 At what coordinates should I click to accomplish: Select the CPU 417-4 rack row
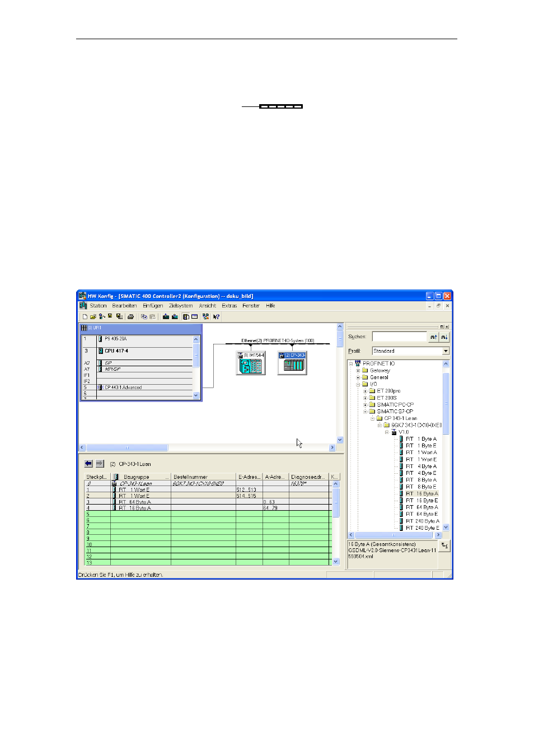tap(137, 351)
